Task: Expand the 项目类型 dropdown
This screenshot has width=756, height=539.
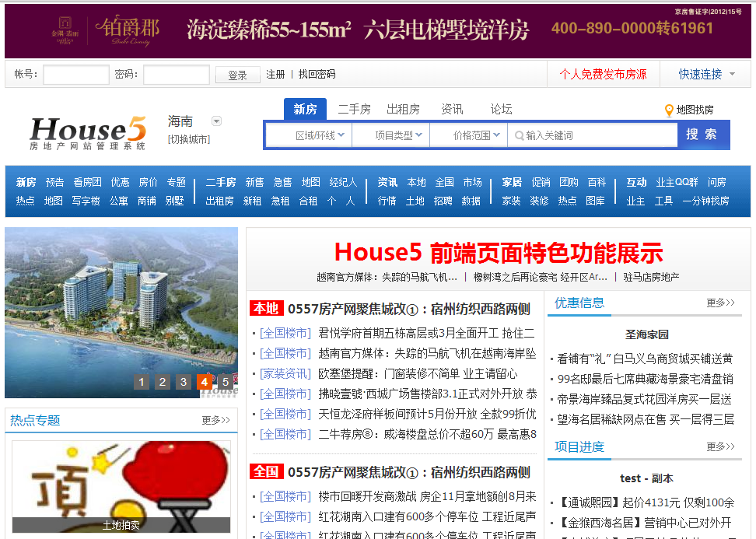Action: [391, 135]
